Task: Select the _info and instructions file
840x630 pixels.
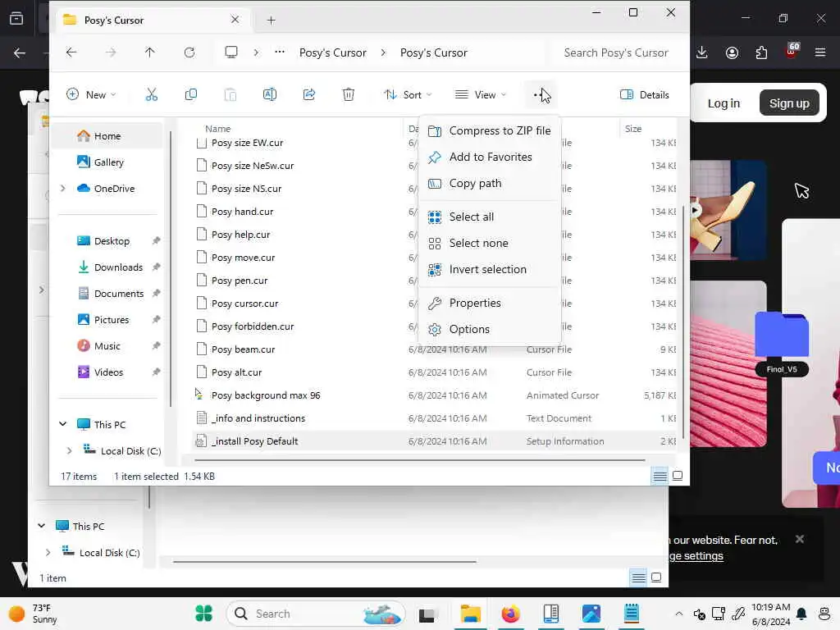Action: pos(258,418)
